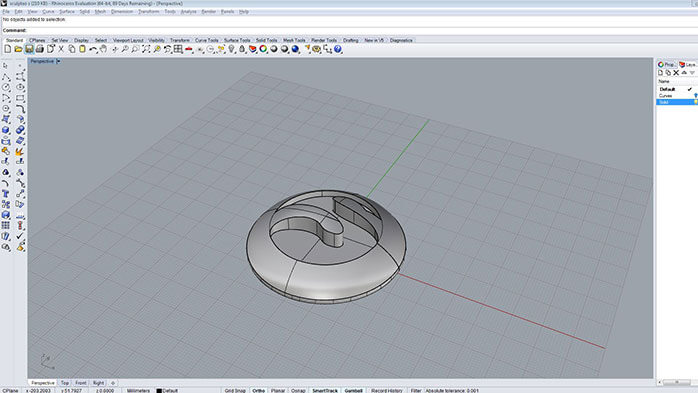This screenshot has height=393, width=698.
Task: Toggle Ortho mode in status bar
Action: click(259, 390)
